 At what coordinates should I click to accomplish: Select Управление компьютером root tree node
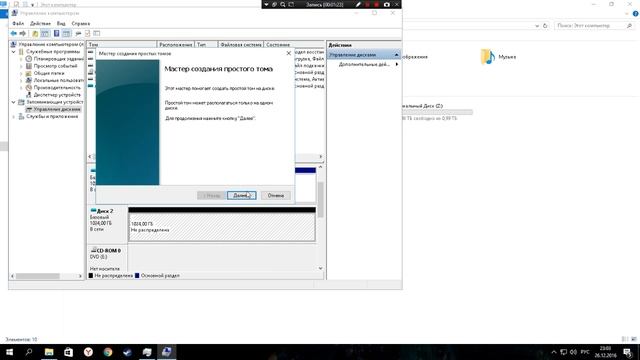click(x=51, y=44)
